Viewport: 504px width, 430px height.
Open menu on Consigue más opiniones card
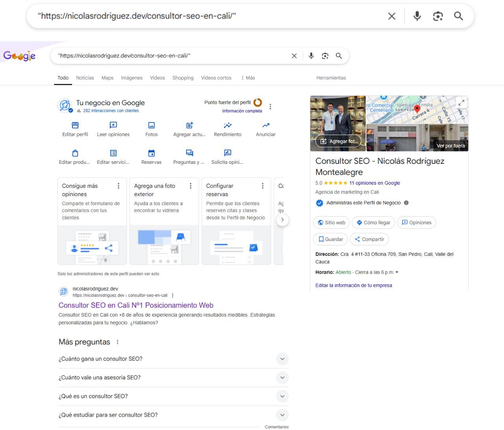119,186
